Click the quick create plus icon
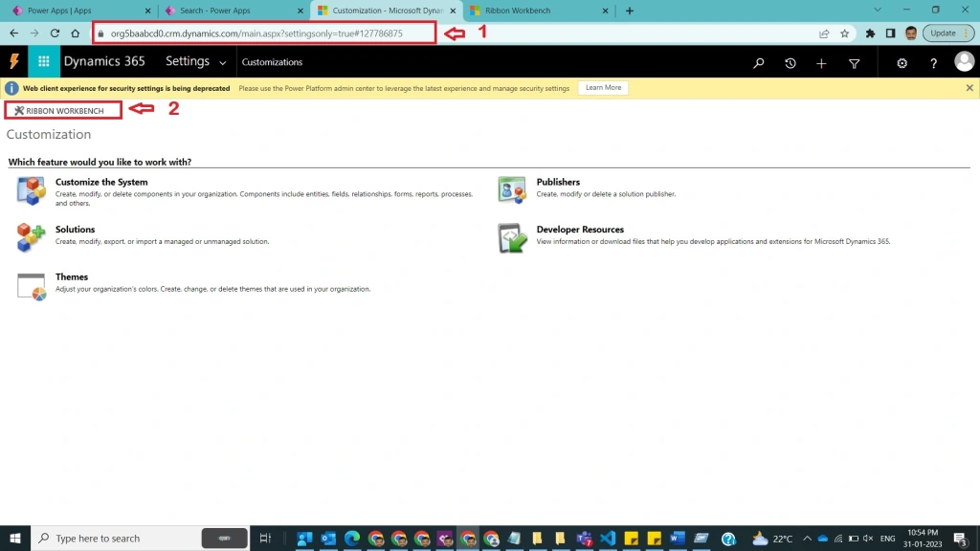The height and width of the screenshot is (551, 980). (821, 63)
